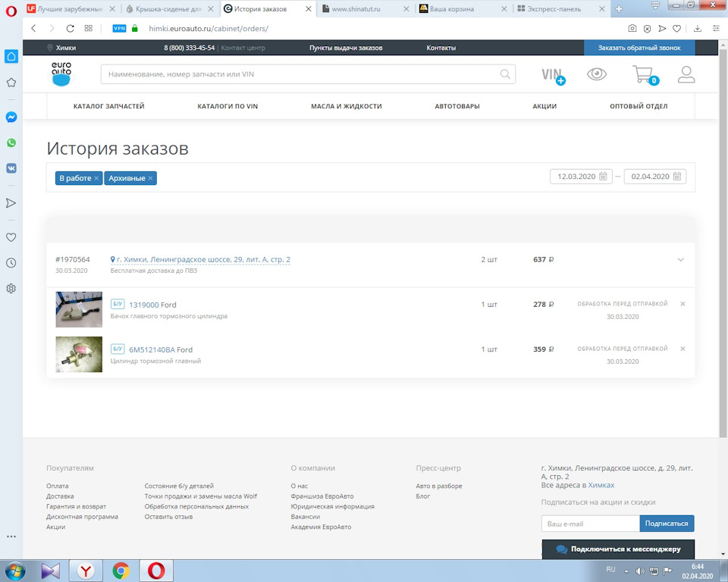Click the 'Подписаться' button
Screen dimensions: 728x582
[667, 524]
